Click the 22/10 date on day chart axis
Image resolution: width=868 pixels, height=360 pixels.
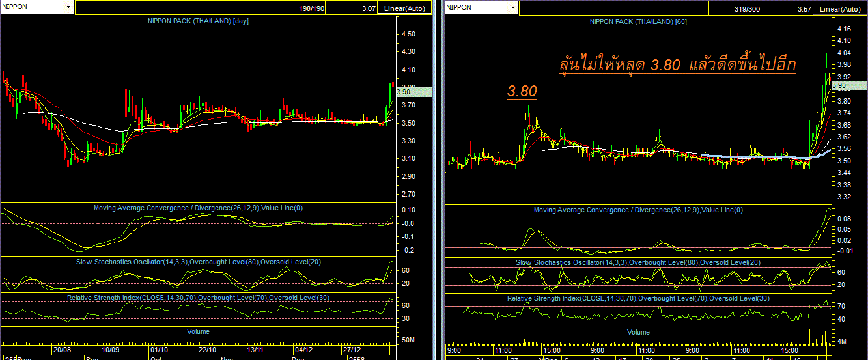point(207,350)
